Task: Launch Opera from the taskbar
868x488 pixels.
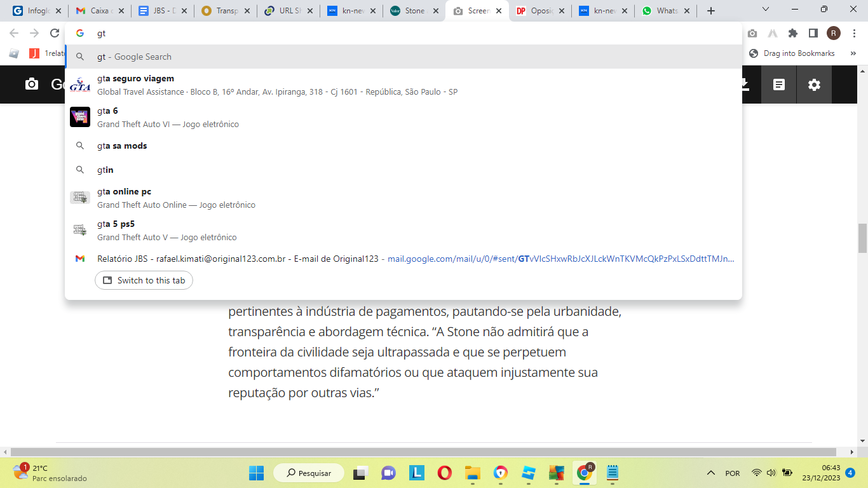Action: (x=444, y=473)
